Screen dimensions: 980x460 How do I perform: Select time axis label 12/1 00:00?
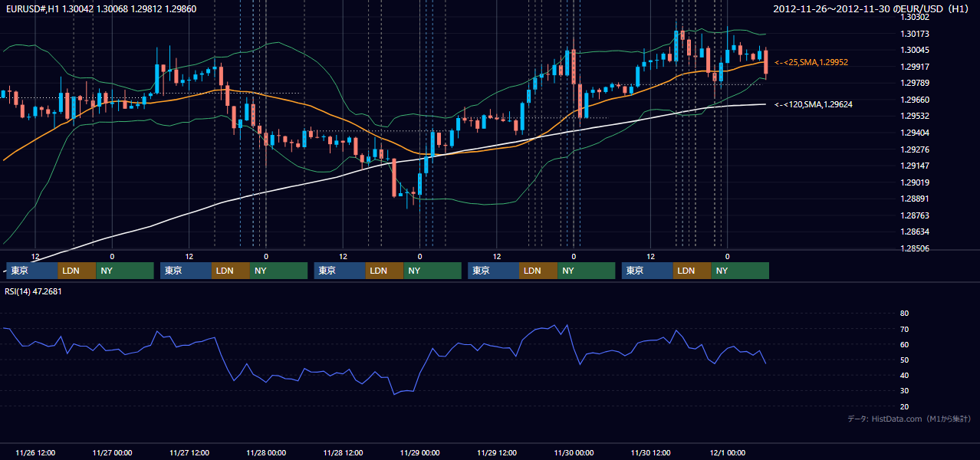[x=727, y=452]
